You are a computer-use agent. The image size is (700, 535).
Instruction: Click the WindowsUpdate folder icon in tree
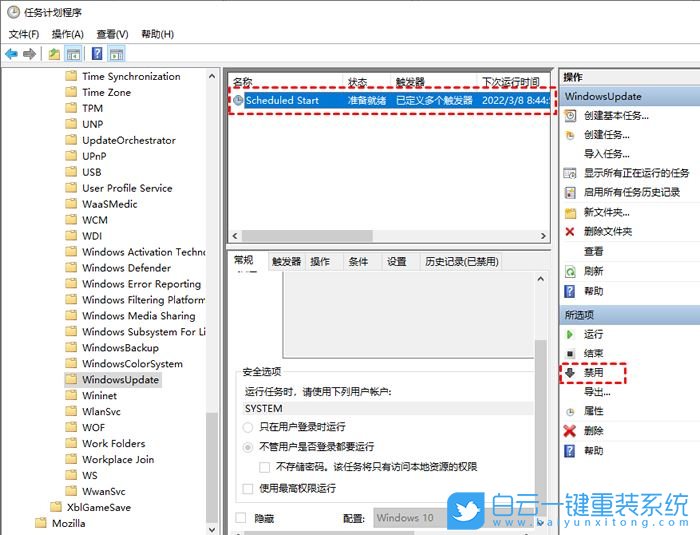(x=71, y=380)
